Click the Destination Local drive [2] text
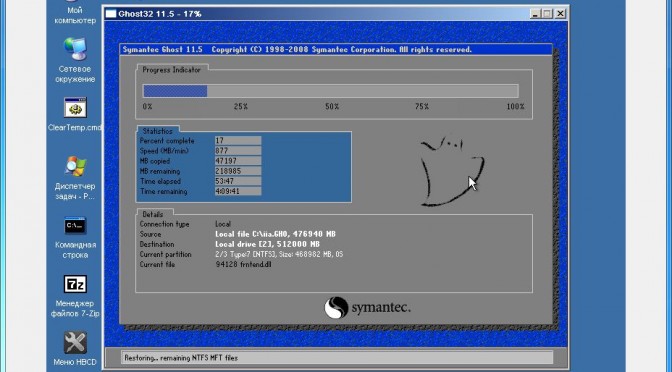 pyautogui.click(x=267, y=244)
